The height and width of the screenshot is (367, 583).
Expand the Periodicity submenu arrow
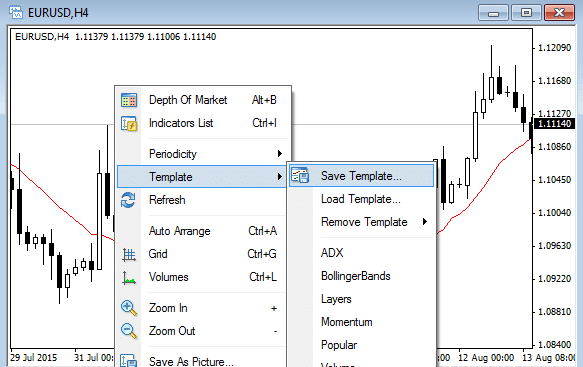click(280, 154)
